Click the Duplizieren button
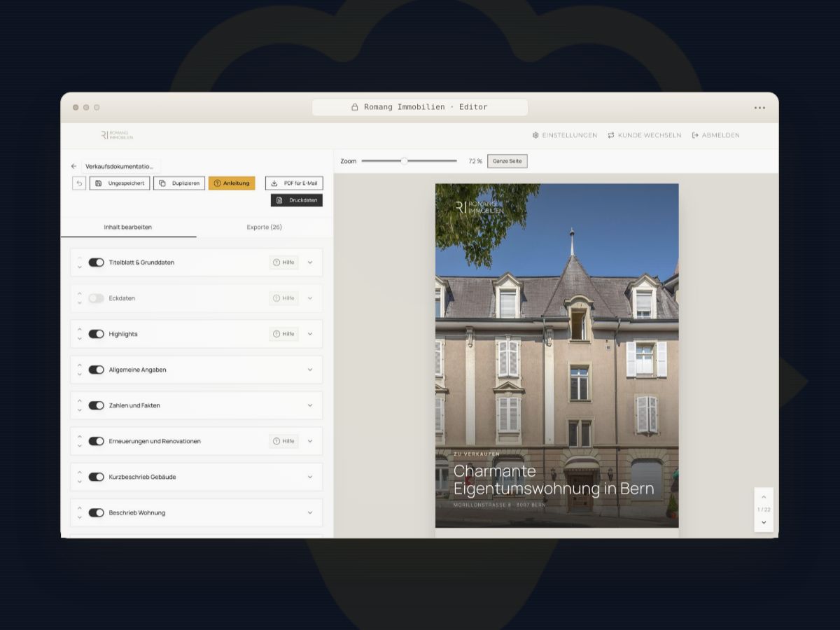The width and height of the screenshot is (840, 630). click(x=179, y=183)
